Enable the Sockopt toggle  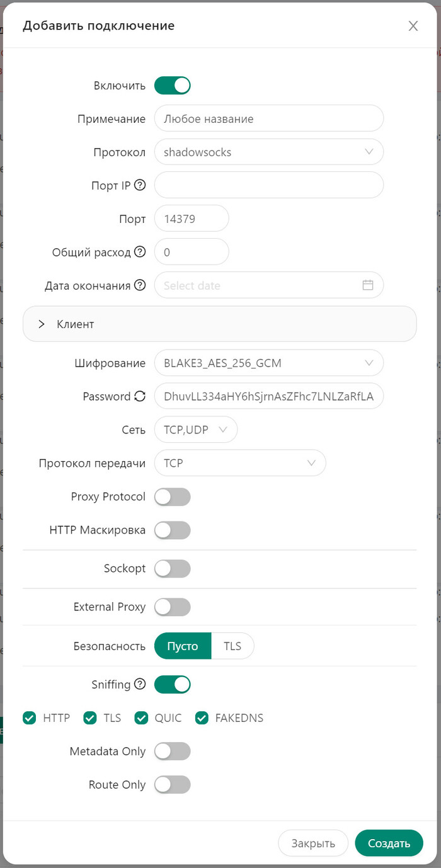click(x=172, y=568)
